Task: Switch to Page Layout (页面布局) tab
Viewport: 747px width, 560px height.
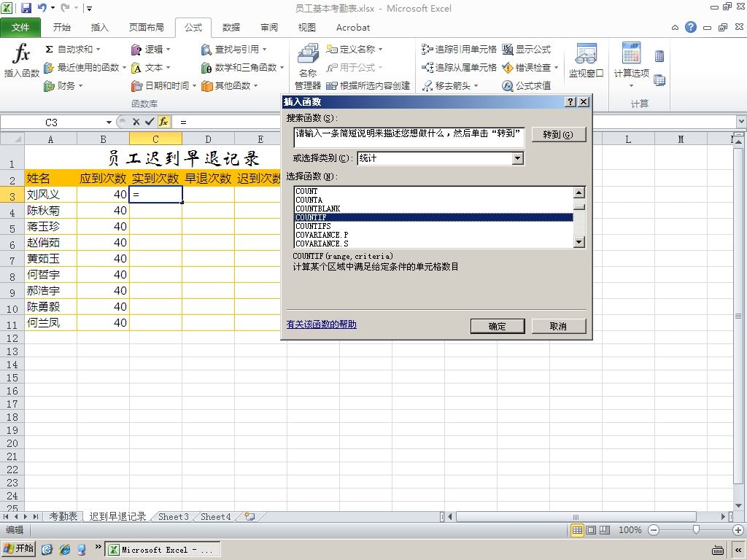Action: [x=146, y=28]
